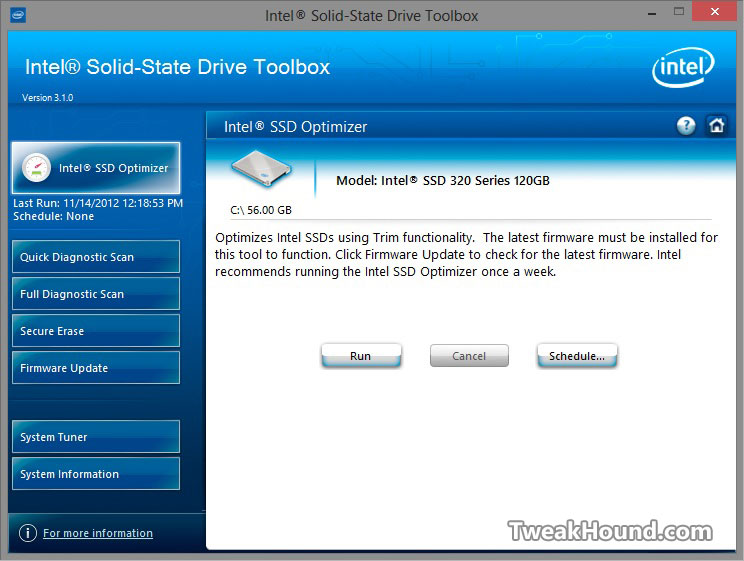This screenshot has width=744, height=561.
Task: Minimize the Toolbox window
Action: [x=652, y=13]
